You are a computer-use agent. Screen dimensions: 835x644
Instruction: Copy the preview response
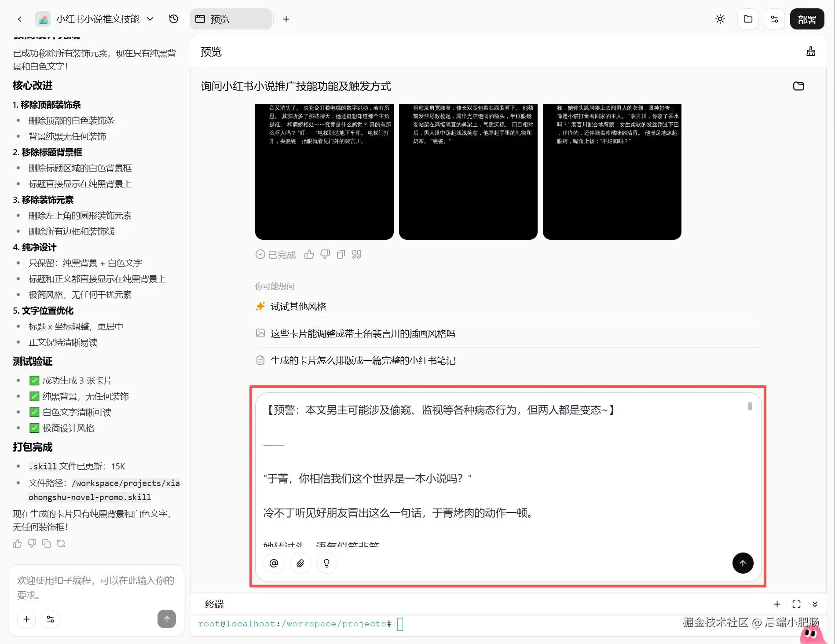click(341, 254)
